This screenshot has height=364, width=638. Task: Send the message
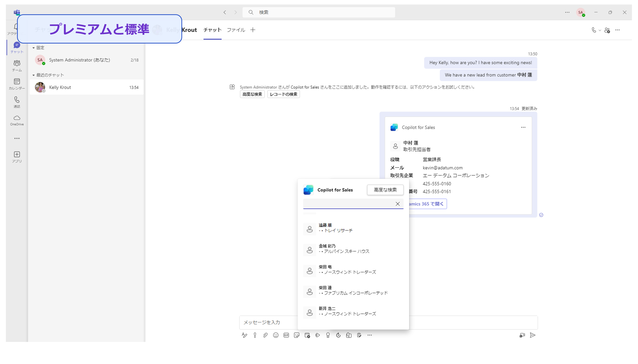(x=532, y=335)
